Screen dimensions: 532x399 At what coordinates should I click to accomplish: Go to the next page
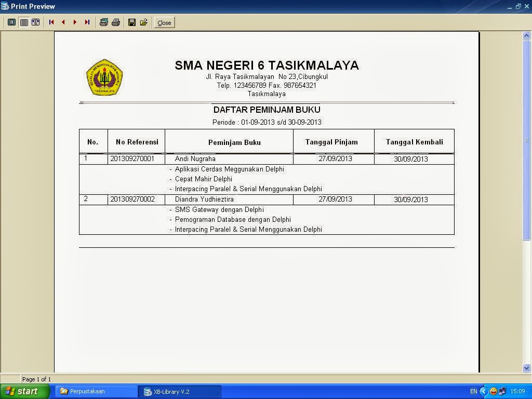click(x=76, y=22)
